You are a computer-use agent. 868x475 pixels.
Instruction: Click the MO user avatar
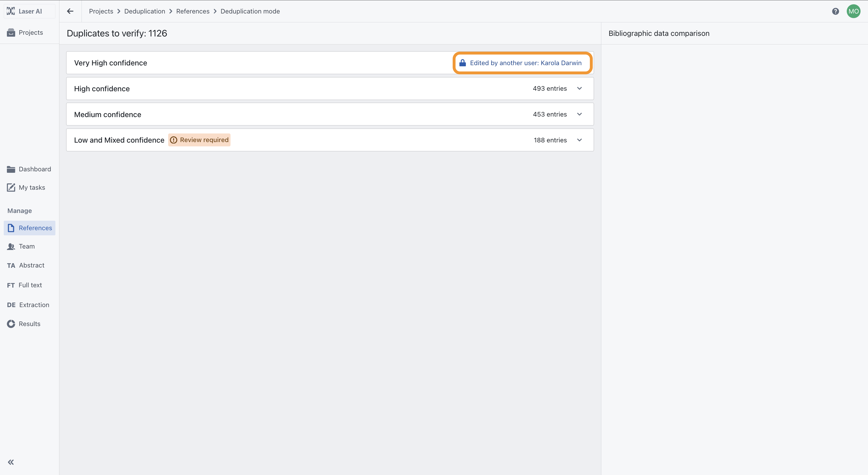tap(853, 11)
